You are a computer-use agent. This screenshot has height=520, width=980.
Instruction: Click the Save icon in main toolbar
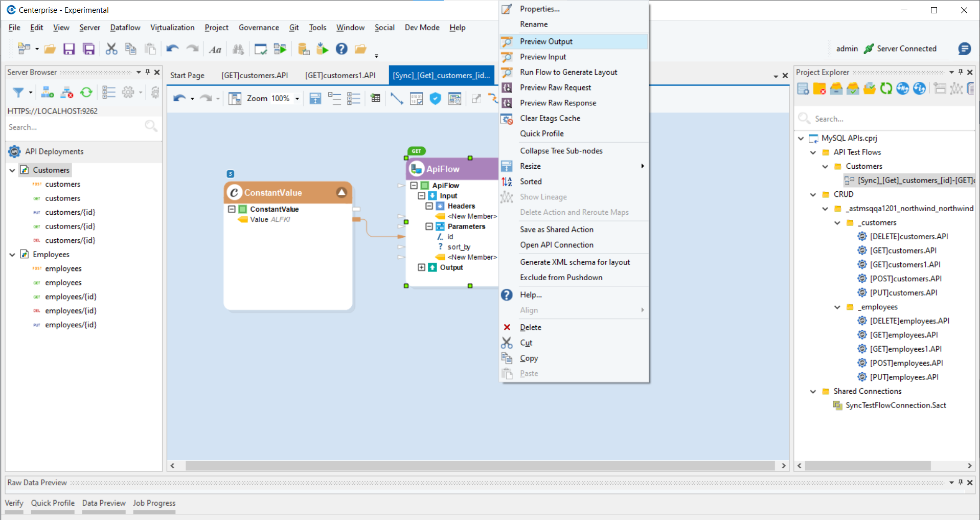69,49
